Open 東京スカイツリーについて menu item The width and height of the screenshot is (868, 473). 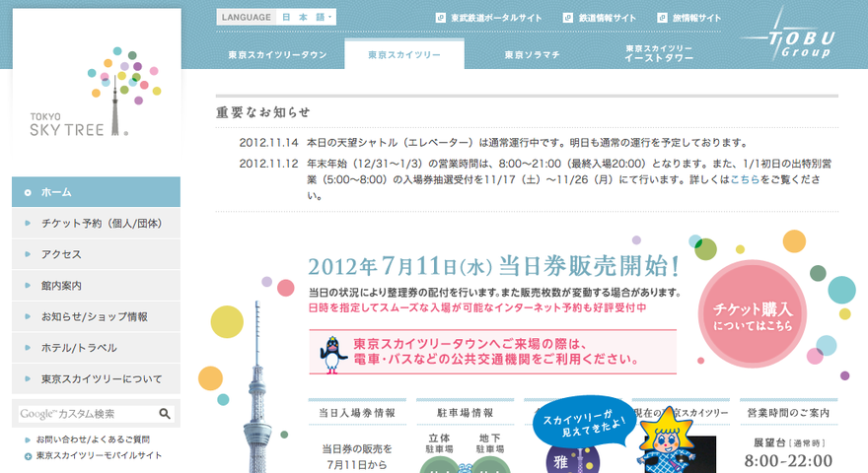pyautogui.click(x=96, y=379)
